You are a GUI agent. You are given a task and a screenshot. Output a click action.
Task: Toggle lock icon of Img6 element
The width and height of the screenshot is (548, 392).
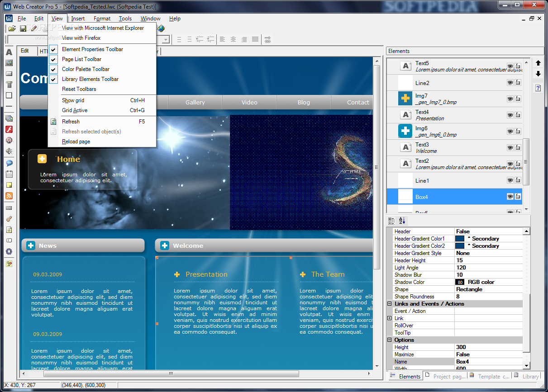pyautogui.click(x=518, y=132)
